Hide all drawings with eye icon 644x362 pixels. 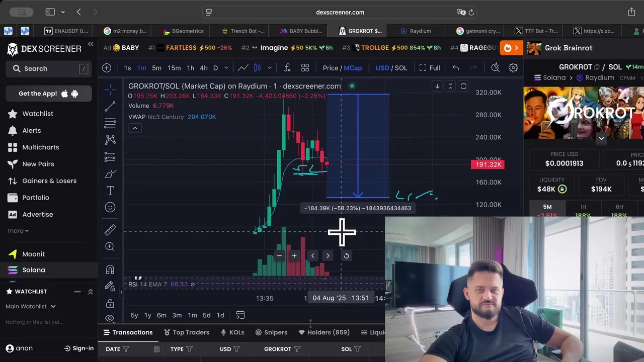tap(110, 318)
